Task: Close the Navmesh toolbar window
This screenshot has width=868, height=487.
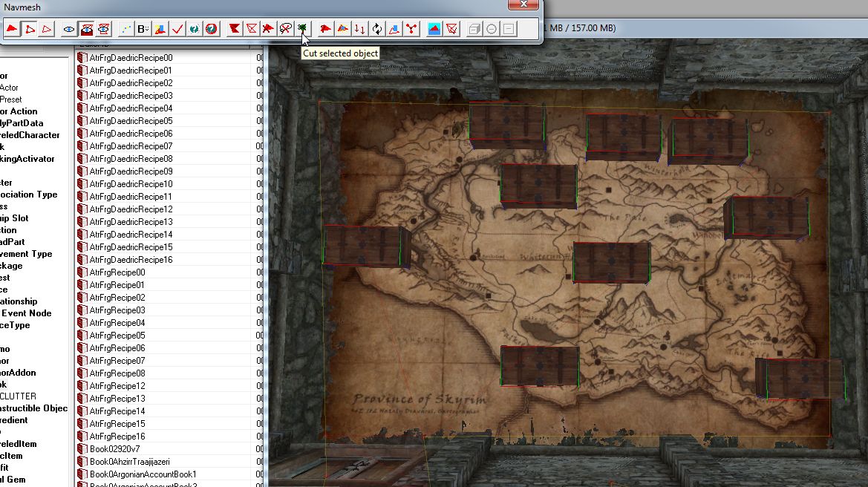Action: tap(523, 4)
